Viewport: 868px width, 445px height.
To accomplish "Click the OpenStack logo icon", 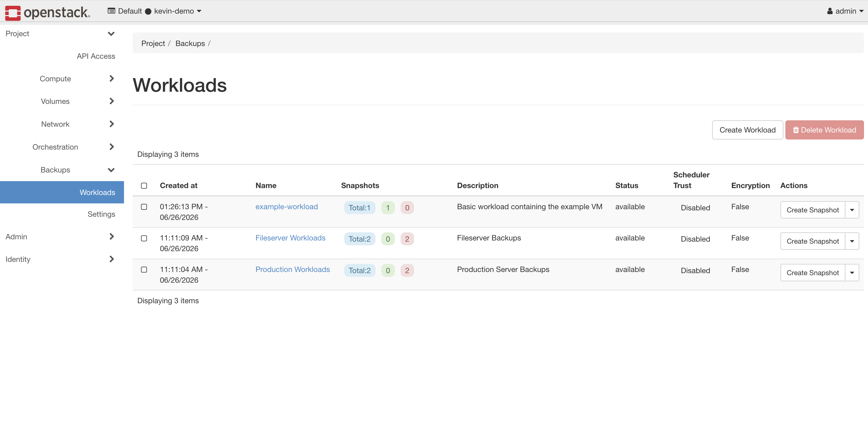I will tap(12, 13).
